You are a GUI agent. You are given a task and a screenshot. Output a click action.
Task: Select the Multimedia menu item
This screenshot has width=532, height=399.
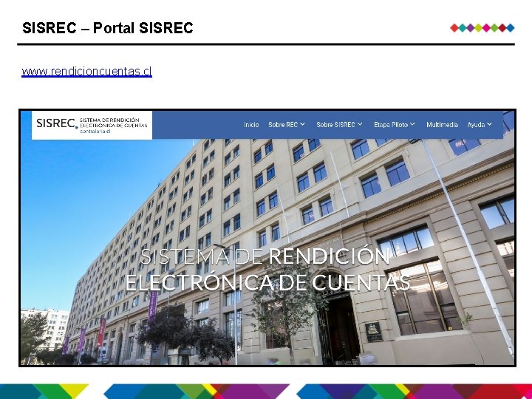tap(442, 125)
